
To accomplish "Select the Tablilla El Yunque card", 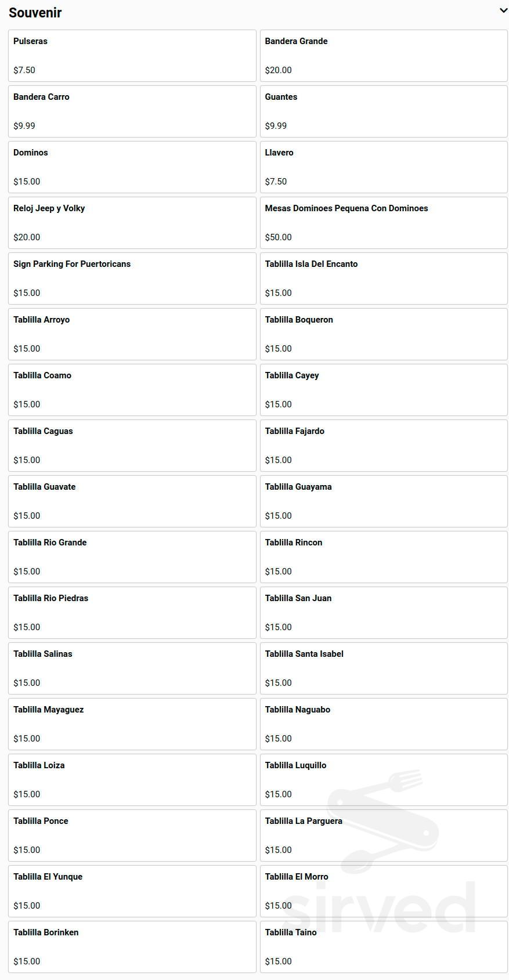I will [x=132, y=891].
